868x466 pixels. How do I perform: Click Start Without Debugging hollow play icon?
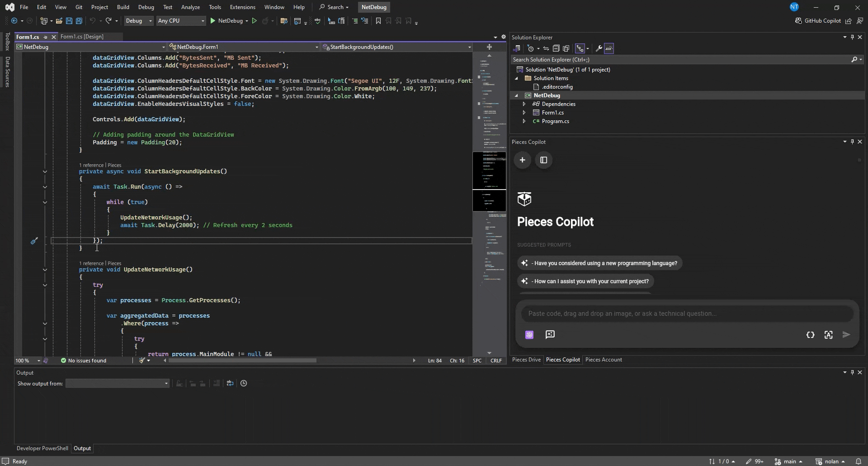[x=254, y=21]
